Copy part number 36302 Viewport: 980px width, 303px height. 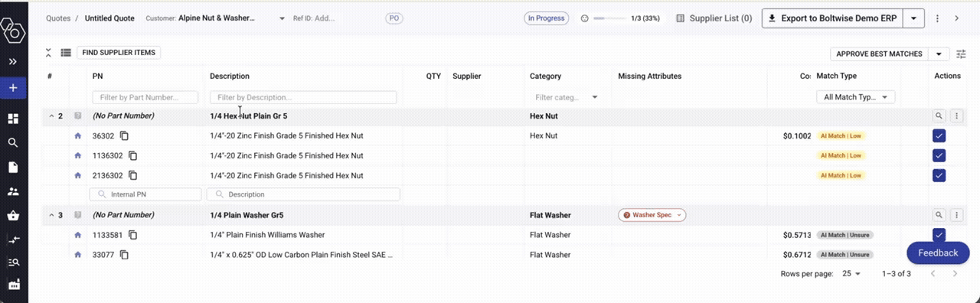tap(124, 135)
